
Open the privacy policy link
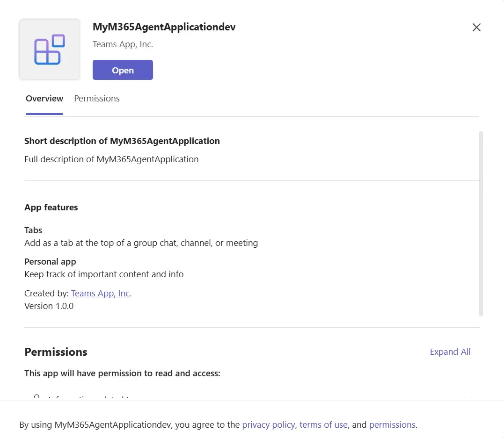[269, 424]
